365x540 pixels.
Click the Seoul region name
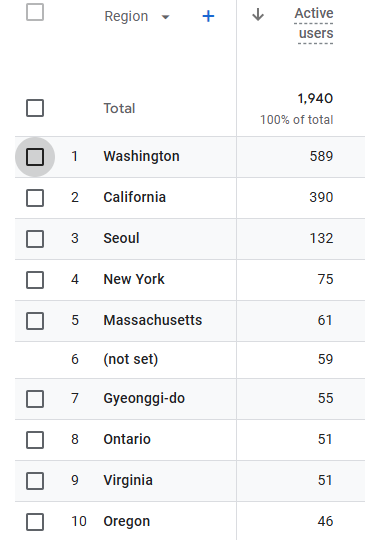(121, 238)
